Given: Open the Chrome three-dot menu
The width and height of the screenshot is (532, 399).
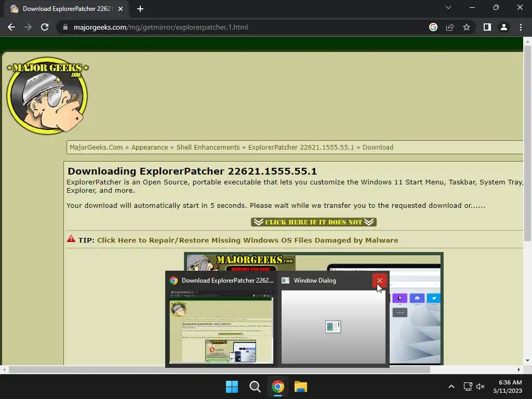Looking at the screenshot, I should 521,27.
